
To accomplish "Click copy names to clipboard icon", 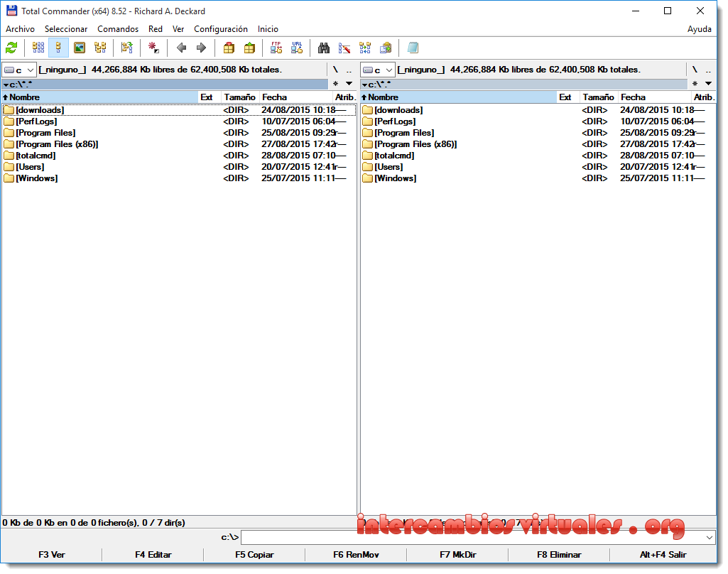I will click(x=386, y=48).
